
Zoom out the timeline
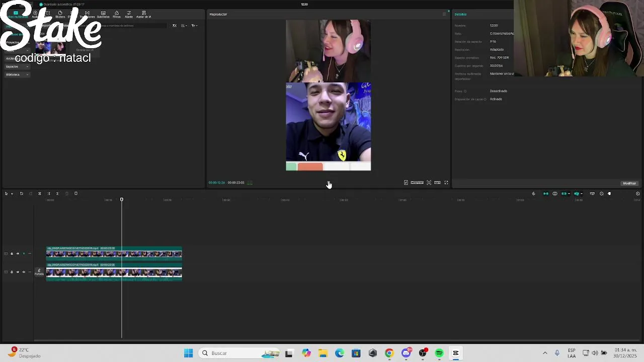601,194
